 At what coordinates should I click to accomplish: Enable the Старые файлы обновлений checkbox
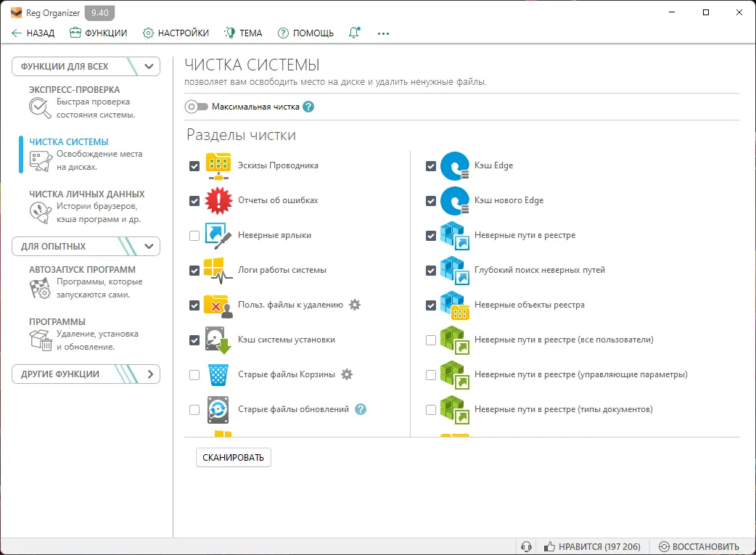pyautogui.click(x=194, y=409)
